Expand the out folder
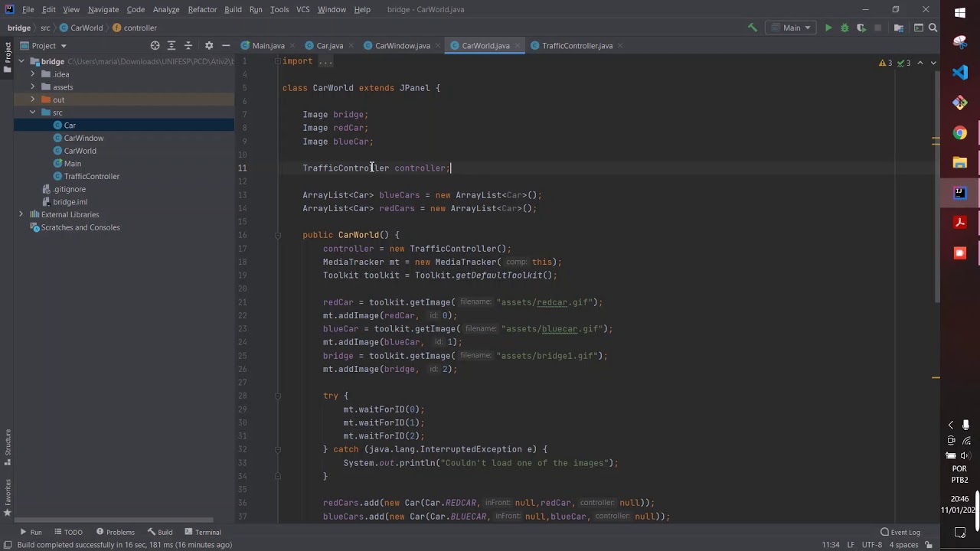This screenshot has width=980, height=551. point(33,99)
